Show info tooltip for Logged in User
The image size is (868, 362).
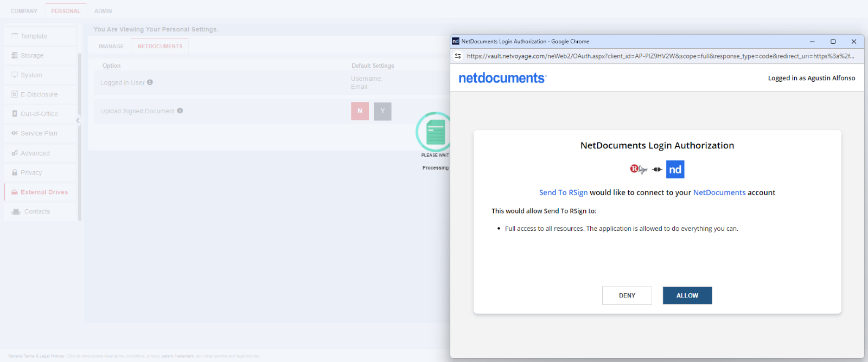[150, 82]
